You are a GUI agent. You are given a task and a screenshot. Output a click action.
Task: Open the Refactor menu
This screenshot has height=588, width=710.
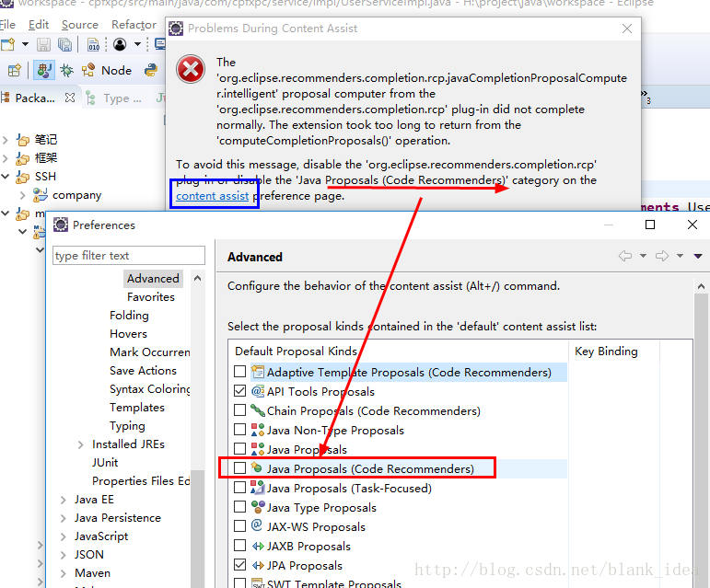[x=134, y=25]
